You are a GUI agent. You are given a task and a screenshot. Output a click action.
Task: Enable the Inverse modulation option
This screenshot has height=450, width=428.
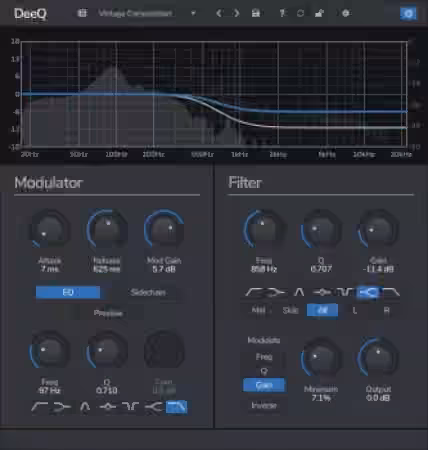click(x=264, y=405)
